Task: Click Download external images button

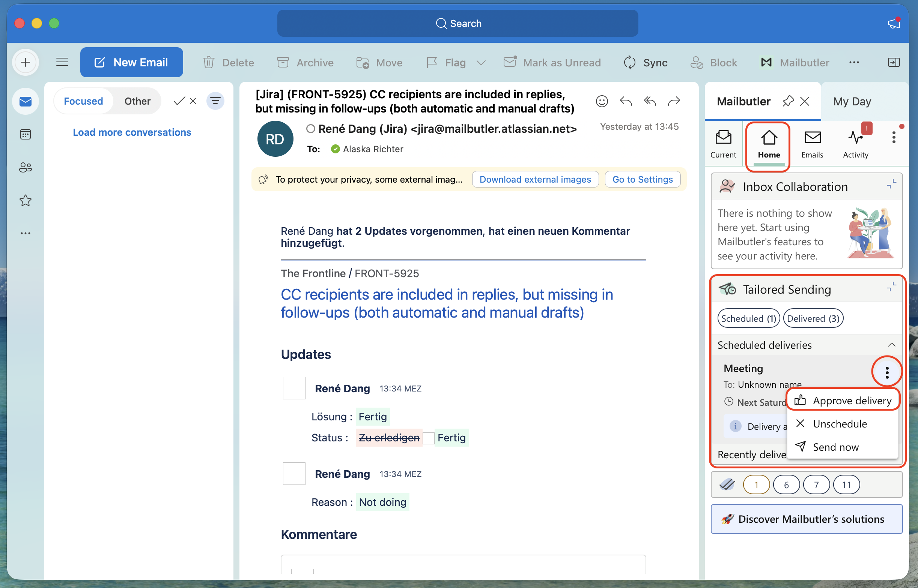Action: [x=535, y=180]
